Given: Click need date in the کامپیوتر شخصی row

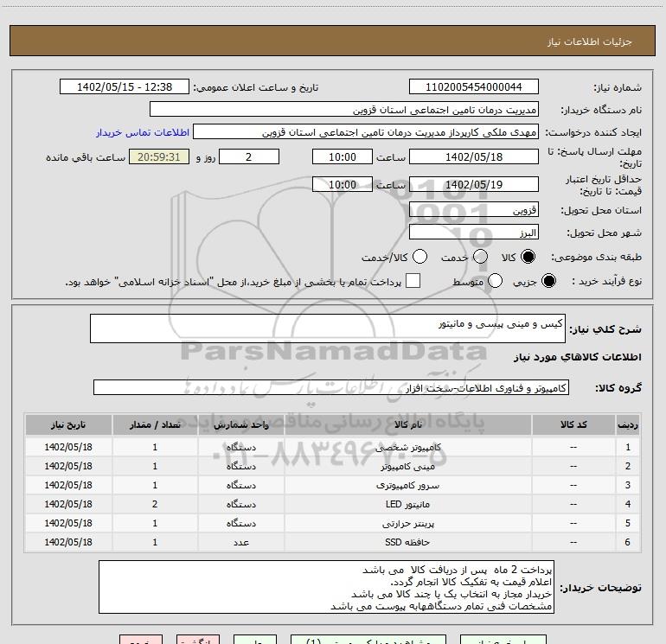Looking at the screenshot, I should (68, 447).
